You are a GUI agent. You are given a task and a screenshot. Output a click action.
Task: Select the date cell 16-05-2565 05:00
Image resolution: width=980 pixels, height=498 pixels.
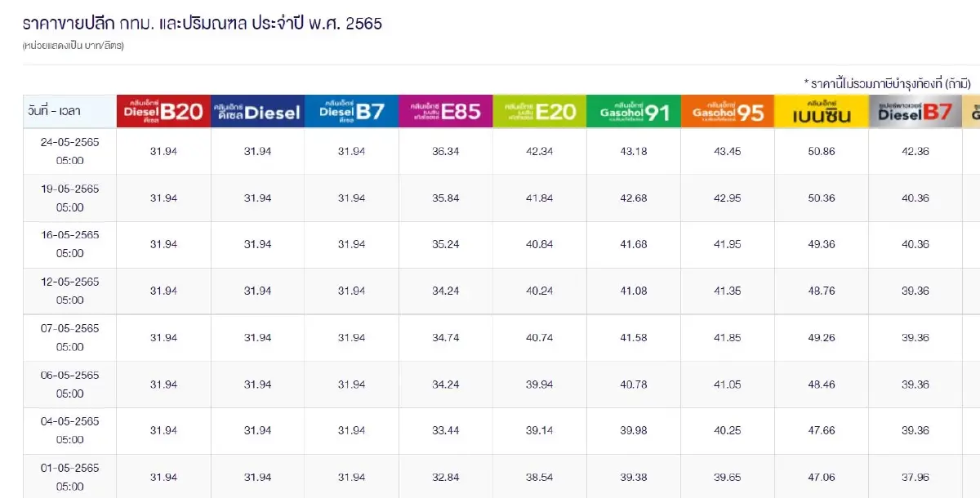click(70, 244)
